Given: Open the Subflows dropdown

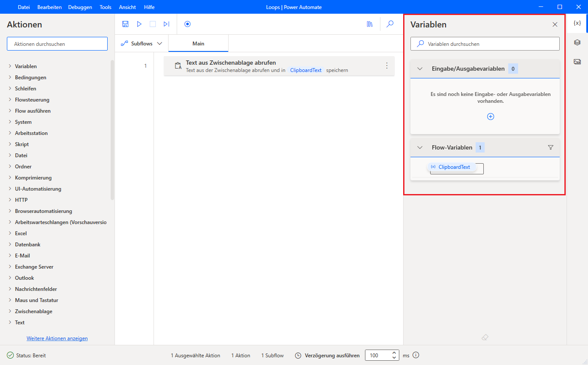Looking at the screenshot, I should pos(142,44).
